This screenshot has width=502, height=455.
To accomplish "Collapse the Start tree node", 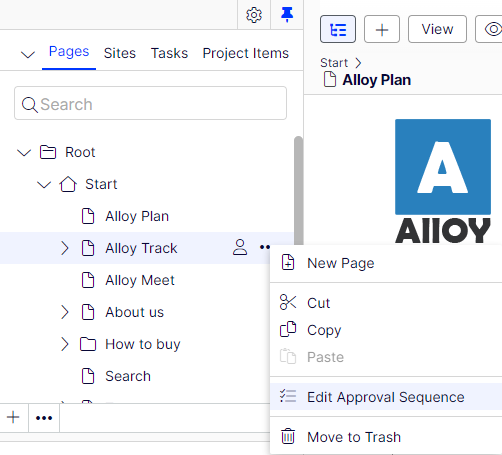I will (44, 184).
